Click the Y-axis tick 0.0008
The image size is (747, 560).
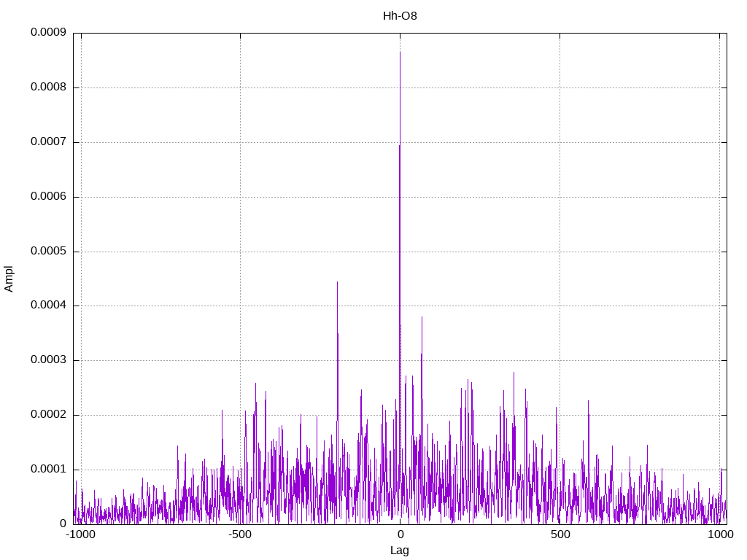click(49, 87)
